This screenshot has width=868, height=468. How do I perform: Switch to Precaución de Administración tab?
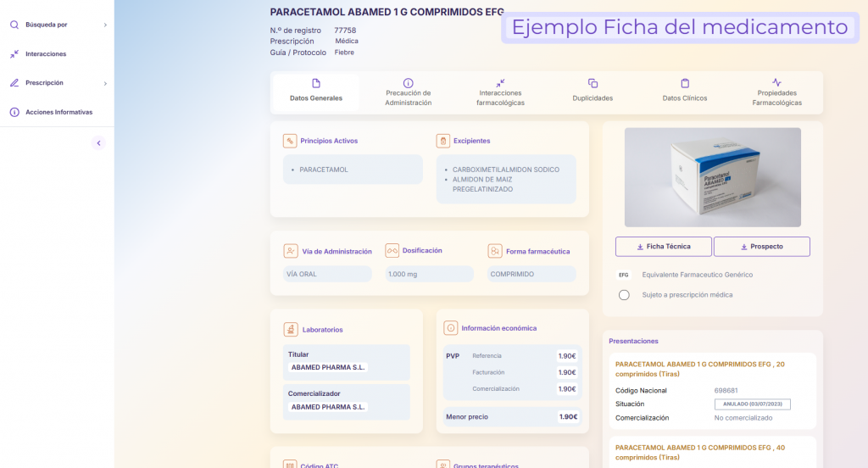tap(408, 92)
